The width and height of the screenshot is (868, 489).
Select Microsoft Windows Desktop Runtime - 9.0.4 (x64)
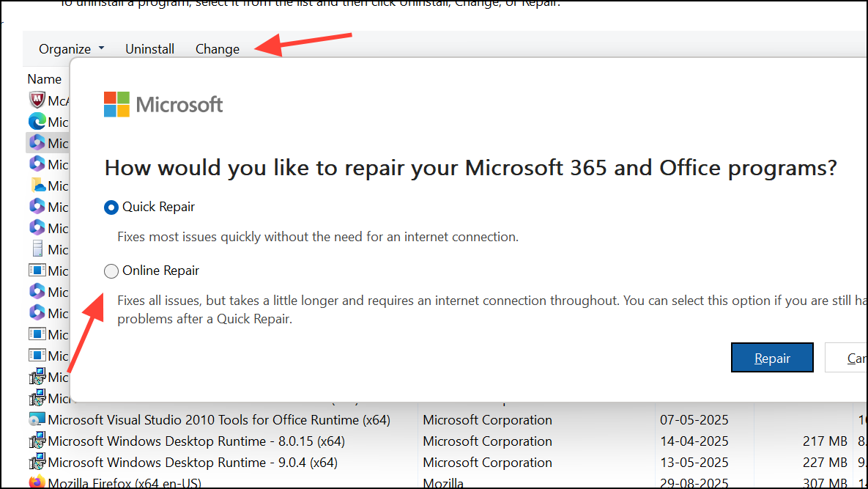193,463
